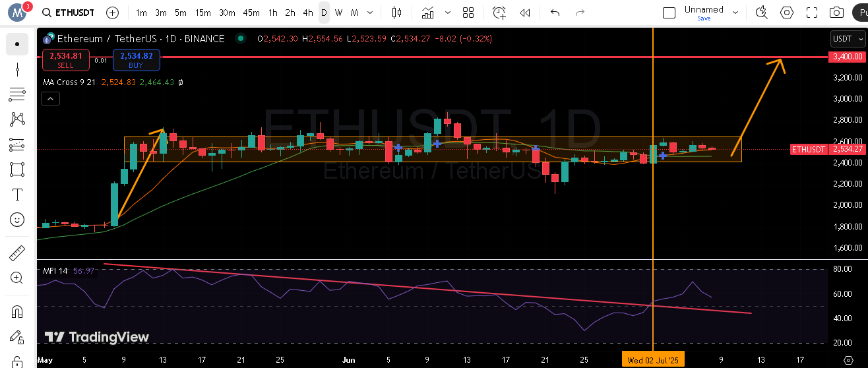This screenshot has height=368, width=868.
Task: Open the forecasting and measurement tools
Action: click(17, 144)
